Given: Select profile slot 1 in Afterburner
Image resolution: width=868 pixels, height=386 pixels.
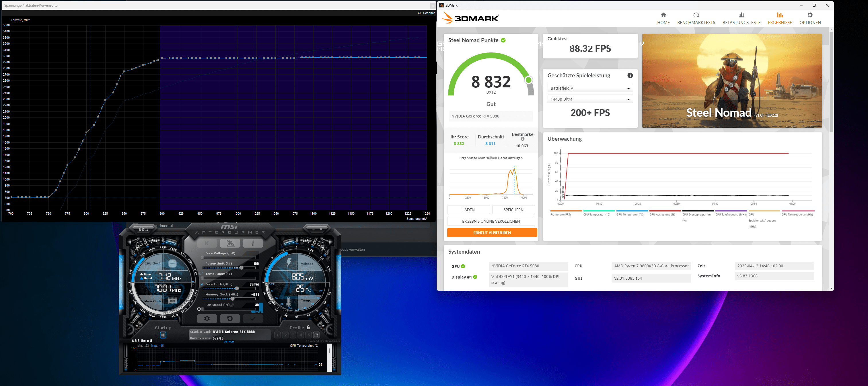Looking at the screenshot, I should tap(277, 335).
